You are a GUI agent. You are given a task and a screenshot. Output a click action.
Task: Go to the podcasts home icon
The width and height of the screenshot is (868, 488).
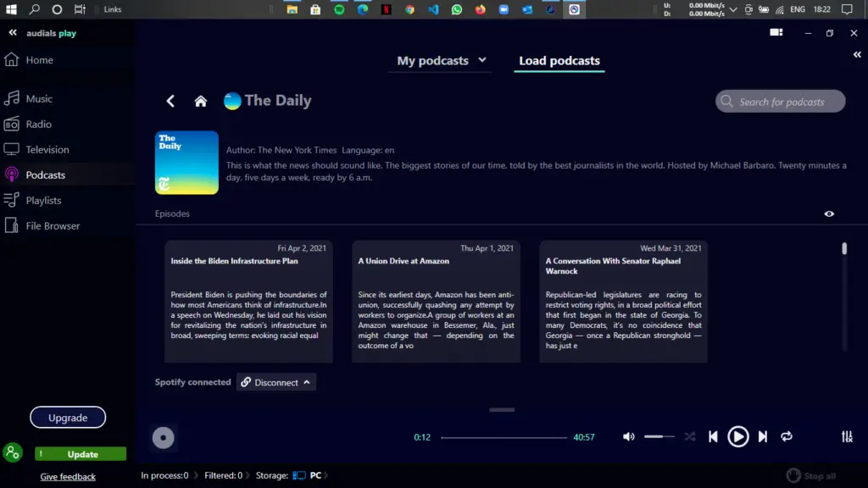[200, 102]
